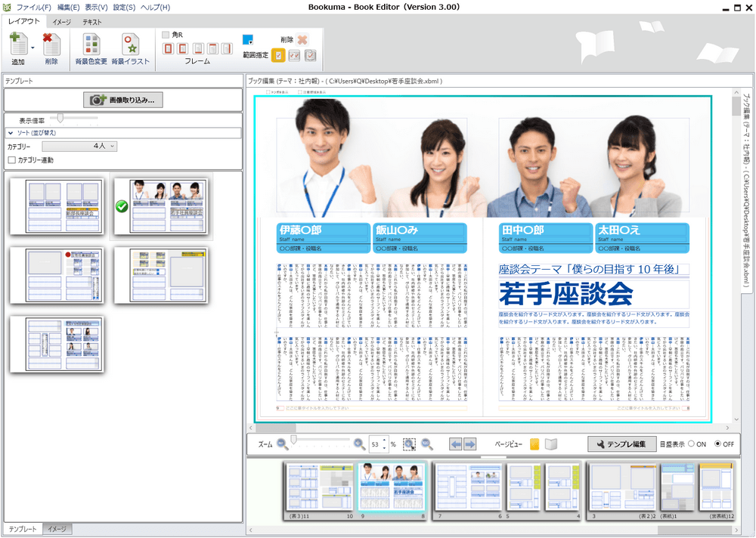Collapse the ソート (並び替え) section
The width and height of the screenshot is (756, 538).
pos(11,133)
